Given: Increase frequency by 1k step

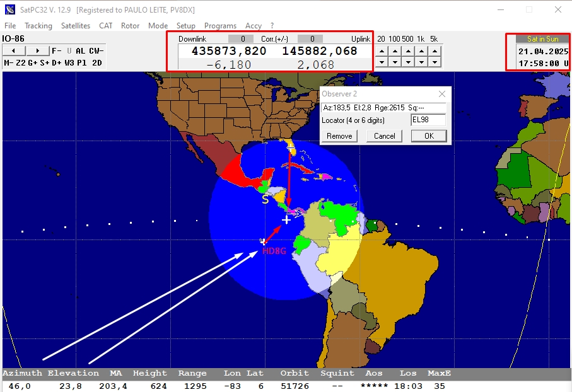Looking at the screenshot, I should click(x=421, y=51).
